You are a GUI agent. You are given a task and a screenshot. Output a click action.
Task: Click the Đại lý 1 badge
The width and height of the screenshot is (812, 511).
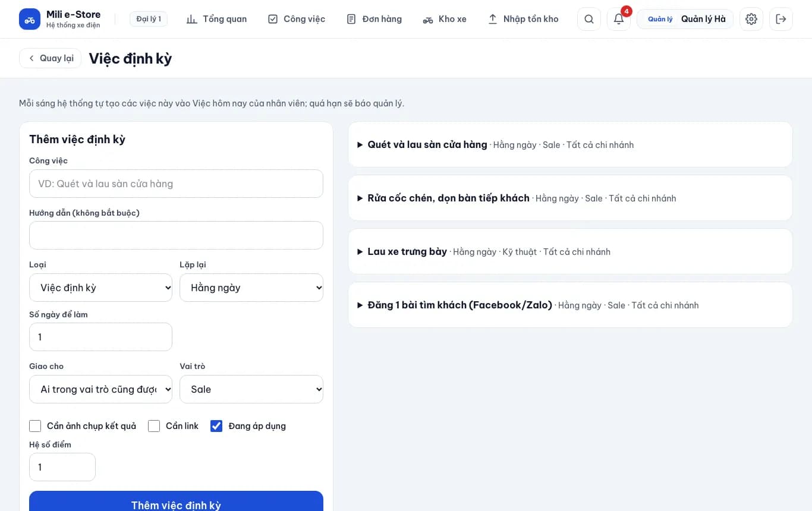pyautogui.click(x=149, y=19)
